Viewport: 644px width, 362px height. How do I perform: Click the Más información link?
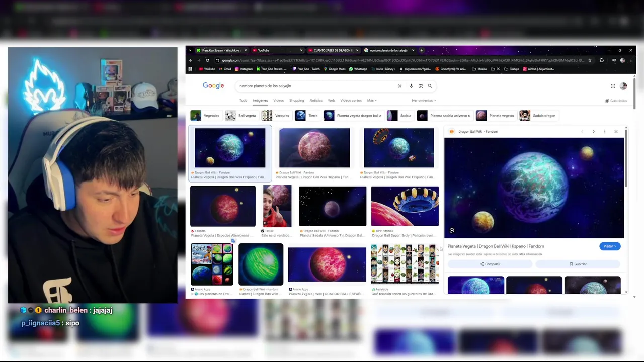coord(531,254)
